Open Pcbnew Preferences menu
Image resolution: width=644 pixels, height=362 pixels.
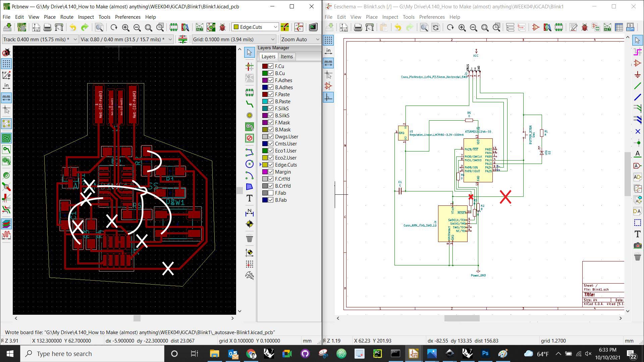pos(127,17)
